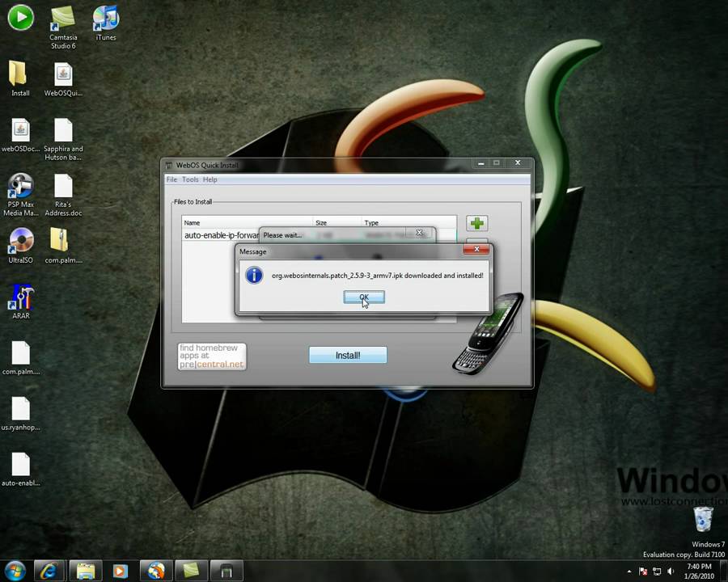Select the webOSDoc... desktop icon
Screen dimensions: 728x582
click(x=20, y=135)
